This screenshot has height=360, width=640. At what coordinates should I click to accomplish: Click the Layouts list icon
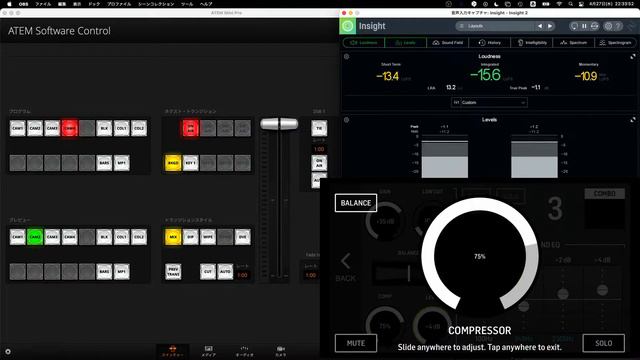coord(462,26)
